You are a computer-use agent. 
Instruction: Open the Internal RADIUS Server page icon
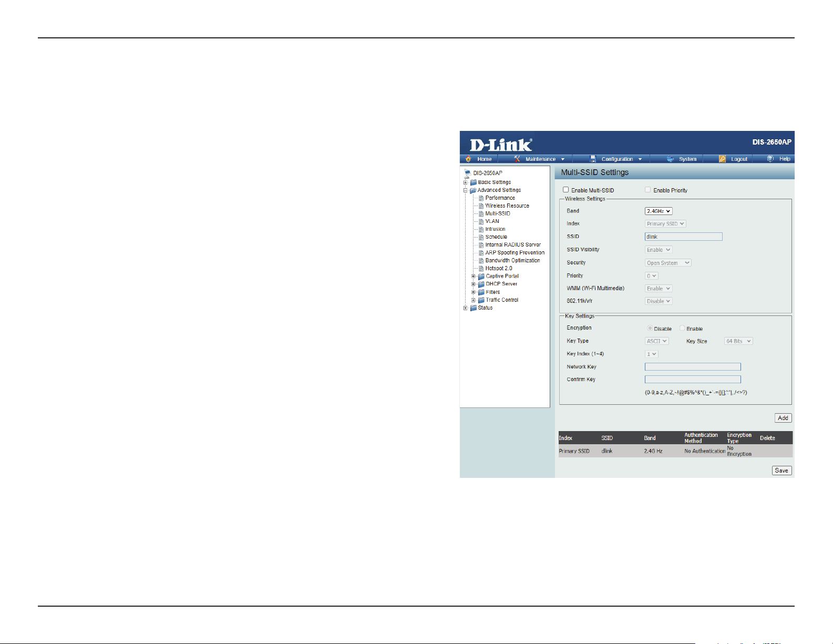[481, 245]
